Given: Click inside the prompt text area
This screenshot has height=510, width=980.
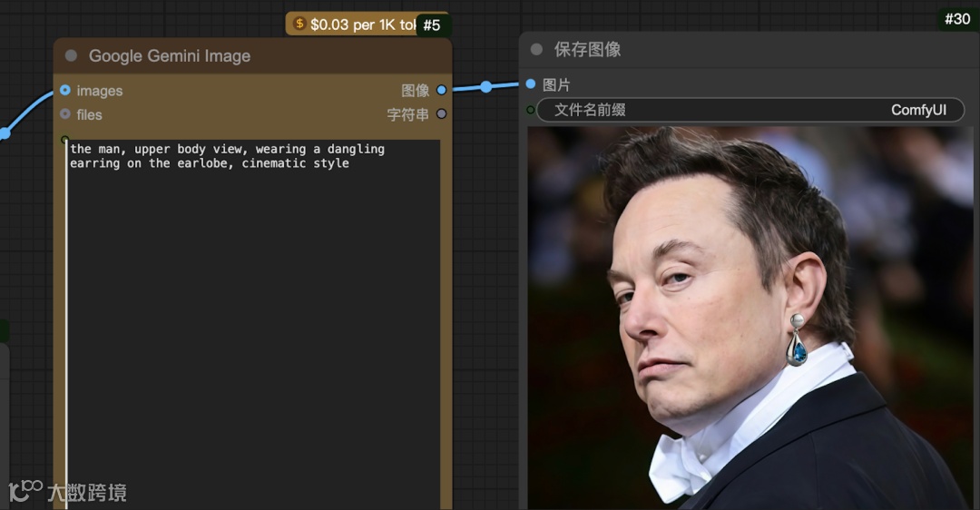Looking at the screenshot, I should [253, 324].
